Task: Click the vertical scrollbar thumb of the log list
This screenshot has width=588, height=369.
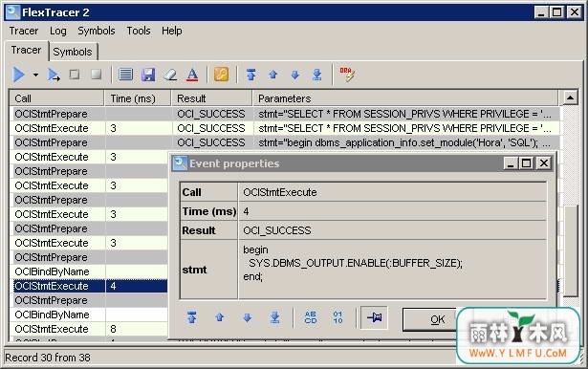Action: pos(571,250)
